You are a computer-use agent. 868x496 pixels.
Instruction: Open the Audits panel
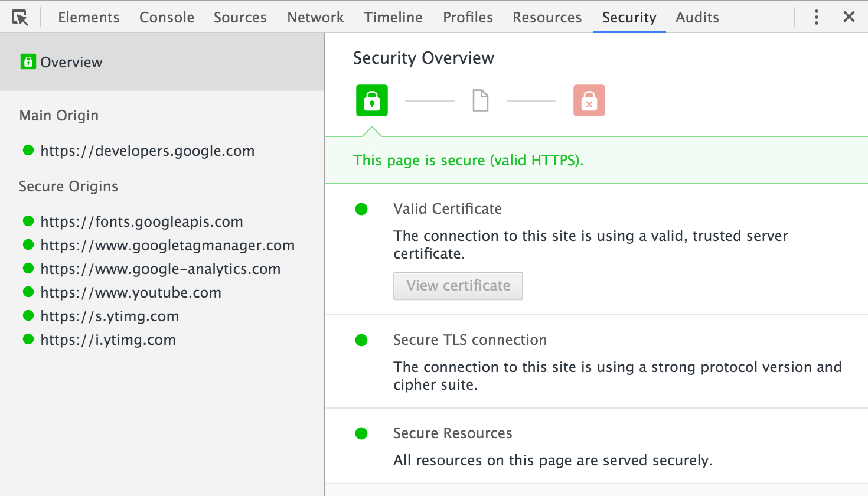pos(697,17)
